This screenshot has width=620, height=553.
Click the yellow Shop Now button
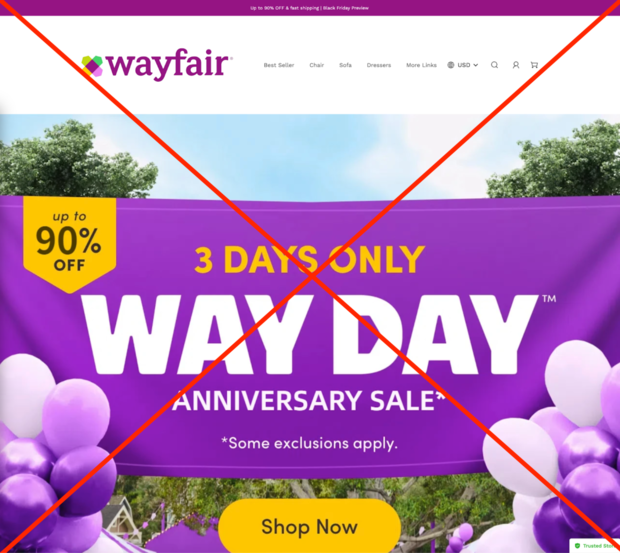pos(310,526)
